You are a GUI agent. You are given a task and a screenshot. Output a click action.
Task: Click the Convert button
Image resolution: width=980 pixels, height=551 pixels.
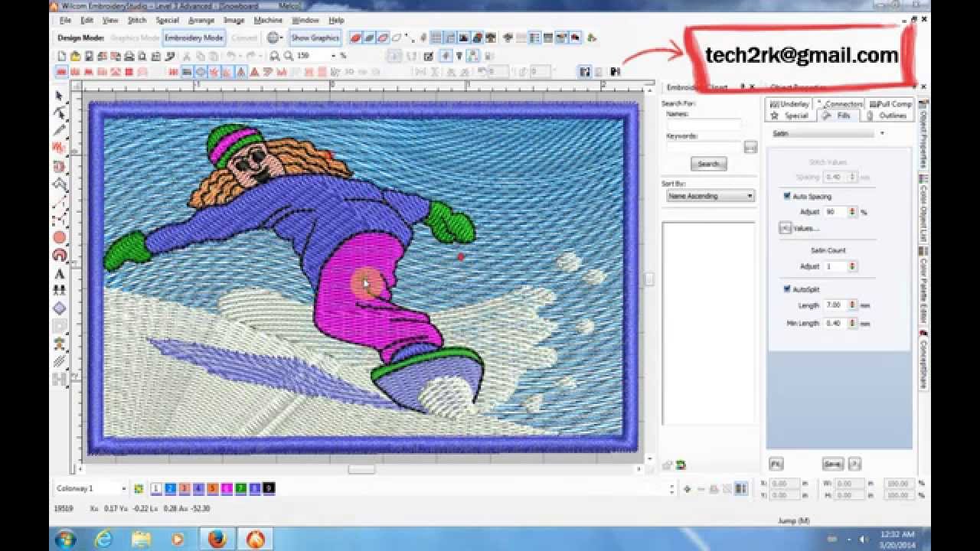(x=244, y=37)
